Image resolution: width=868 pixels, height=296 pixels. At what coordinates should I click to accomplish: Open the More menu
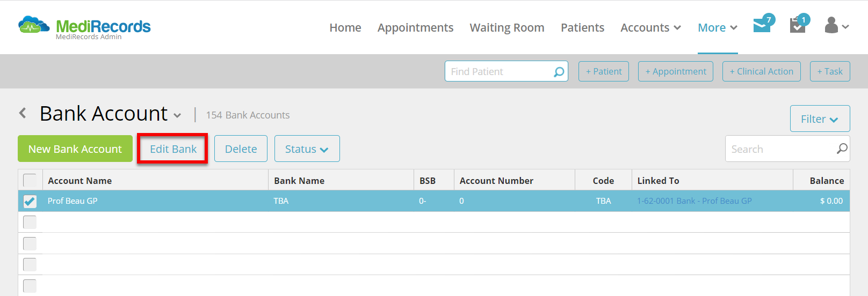718,27
